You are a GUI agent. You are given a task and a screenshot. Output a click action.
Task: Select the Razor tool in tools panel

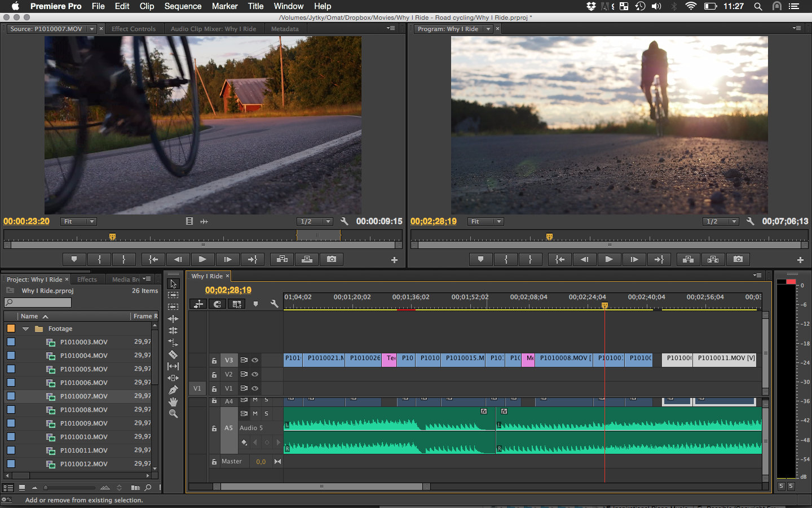coord(173,354)
